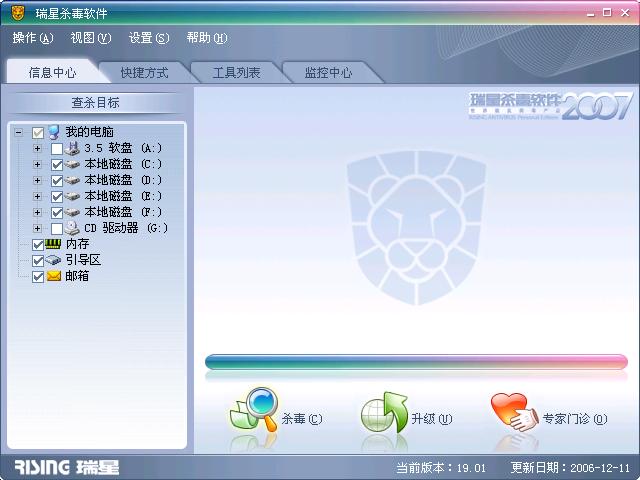Click the 专家门诊(O) button label
This screenshot has width=640, height=480.
(575, 418)
